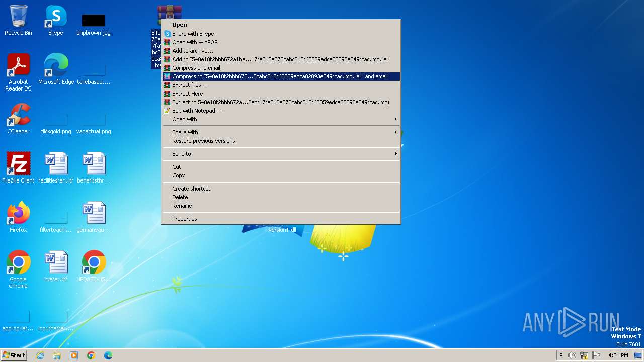The image size is (644, 362).
Task: Select the UPDATE-HS... Chrome icon
Action: [94, 266]
